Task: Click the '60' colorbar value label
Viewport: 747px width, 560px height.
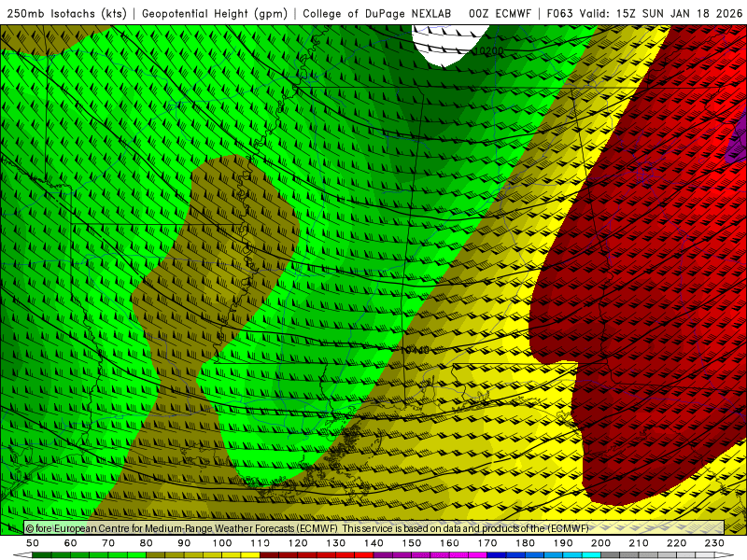Action: (71, 543)
